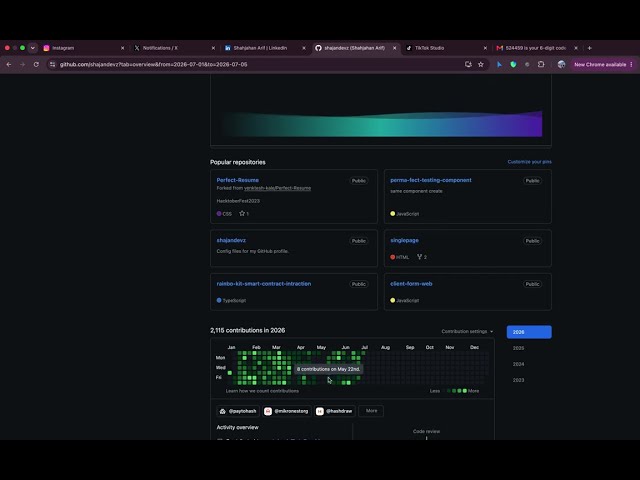Click Customize your pins link

click(529, 162)
